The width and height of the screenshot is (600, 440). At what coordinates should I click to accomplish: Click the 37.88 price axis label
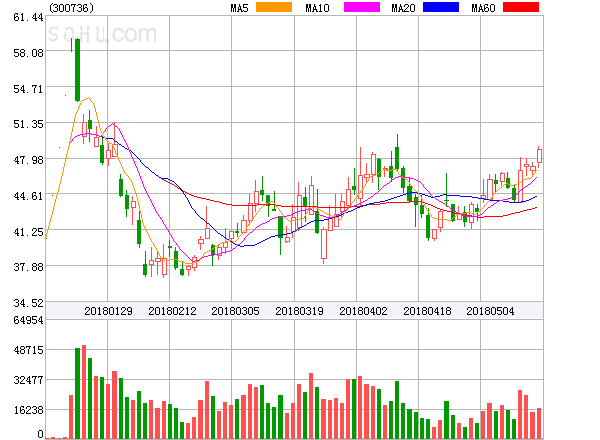point(28,267)
